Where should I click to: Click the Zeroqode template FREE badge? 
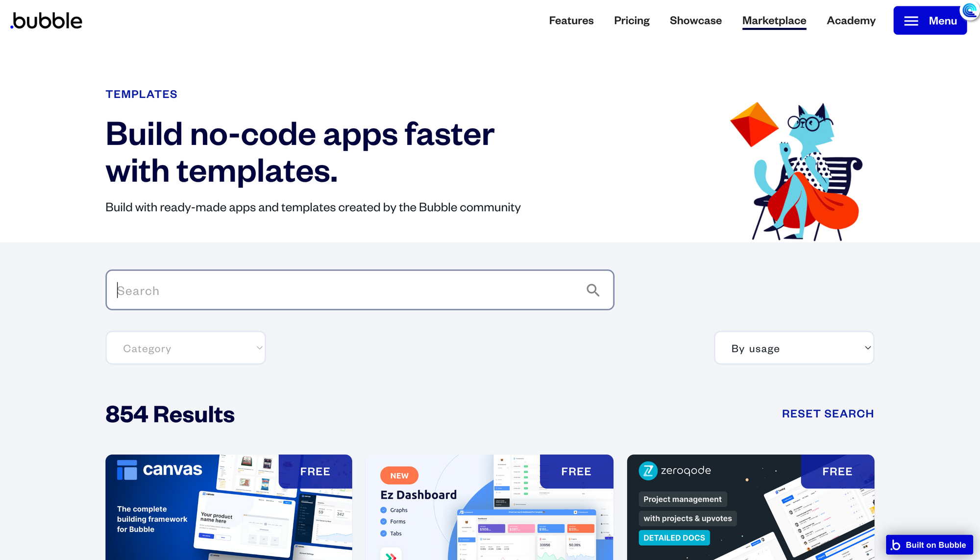tap(837, 471)
